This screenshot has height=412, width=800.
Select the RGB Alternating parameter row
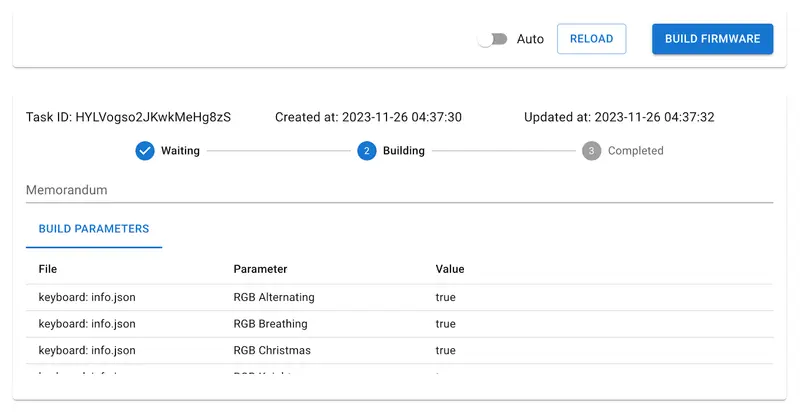[273, 297]
